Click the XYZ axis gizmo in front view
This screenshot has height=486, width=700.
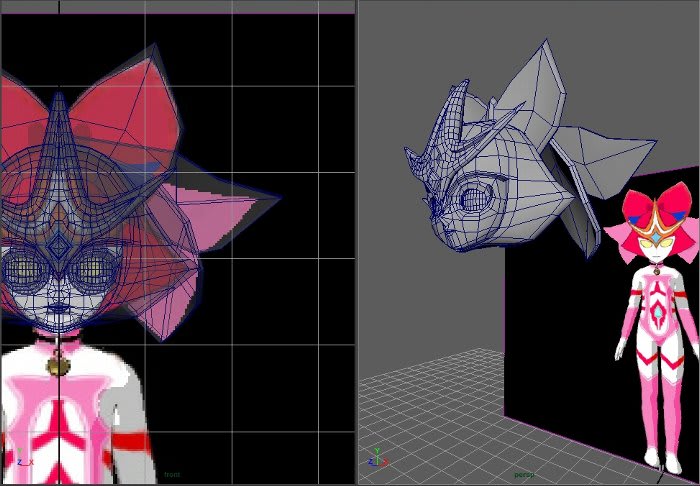23,458
